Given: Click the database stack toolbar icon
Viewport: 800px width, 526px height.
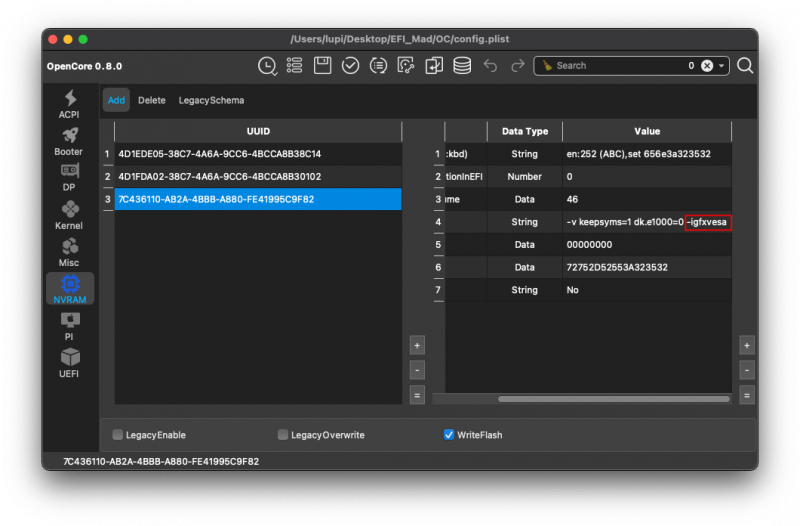Looking at the screenshot, I should coord(462,66).
